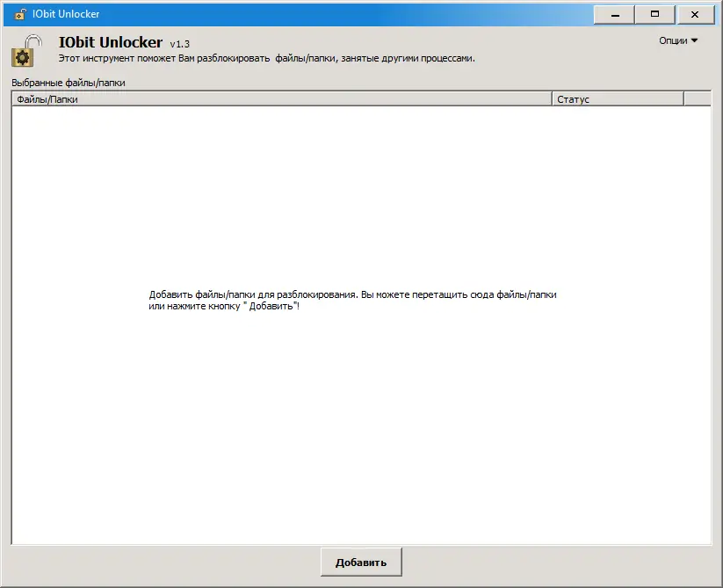The image size is (723, 588).
Task: Close the IObit Unlocker window
Action: click(695, 15)
